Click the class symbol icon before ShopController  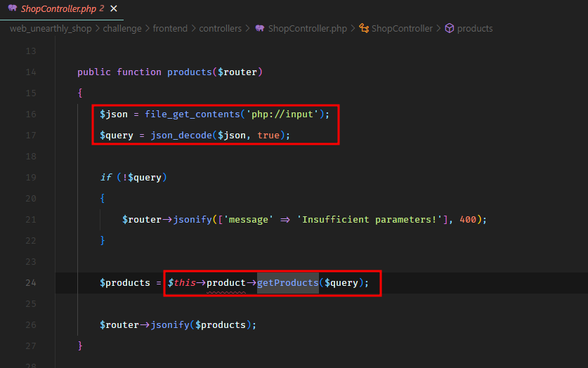364,29
